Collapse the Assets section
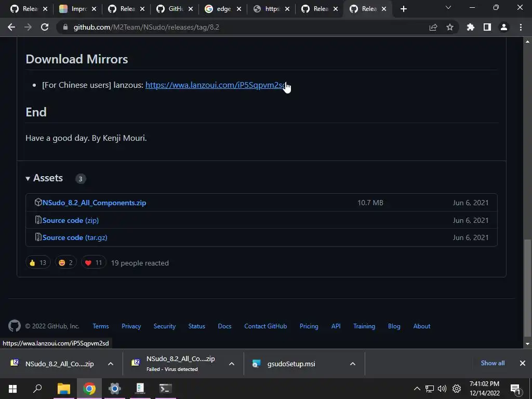Image resolution: width=532 pixels, height=399 pixels. coord(45,178)
